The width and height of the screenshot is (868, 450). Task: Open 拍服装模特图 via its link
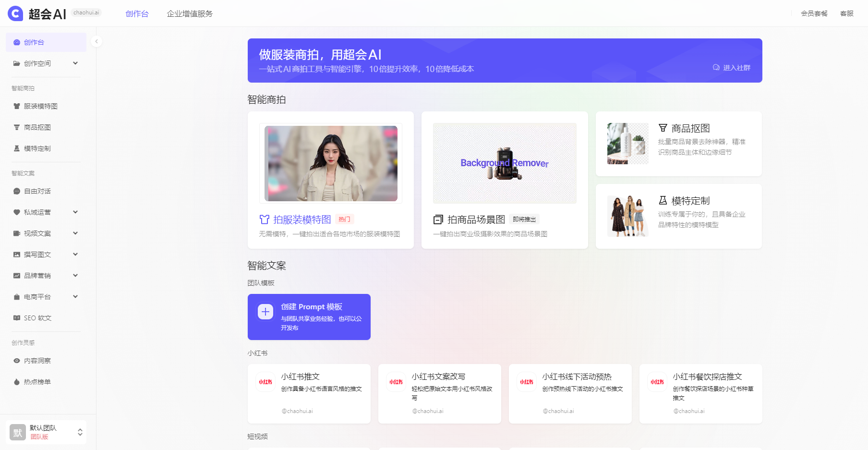(295, 219)
